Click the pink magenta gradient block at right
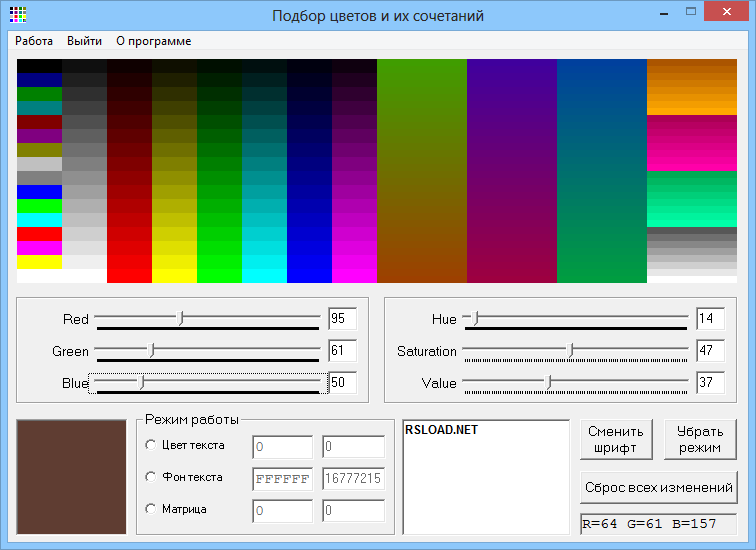Viewport: 756px width, 550px height. coord(692,143)
